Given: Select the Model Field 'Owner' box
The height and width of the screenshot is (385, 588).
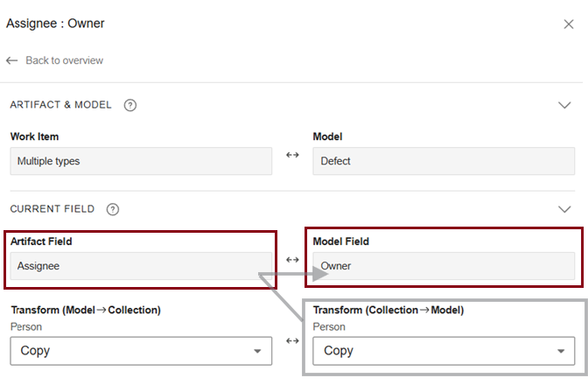Looking at the screenshot, I should point(444,266).
